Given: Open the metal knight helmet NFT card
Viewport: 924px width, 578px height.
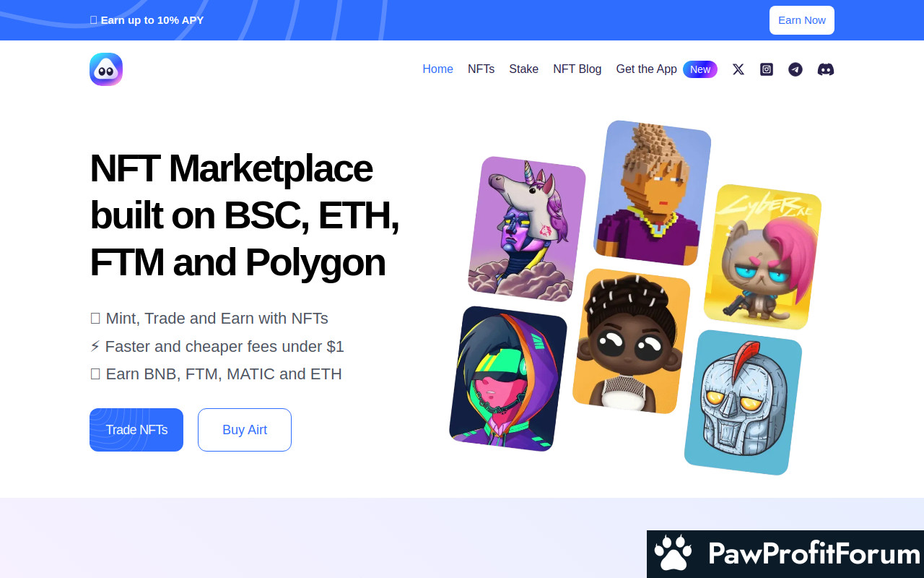Looking at the screenshot, I should click(744, 402).
